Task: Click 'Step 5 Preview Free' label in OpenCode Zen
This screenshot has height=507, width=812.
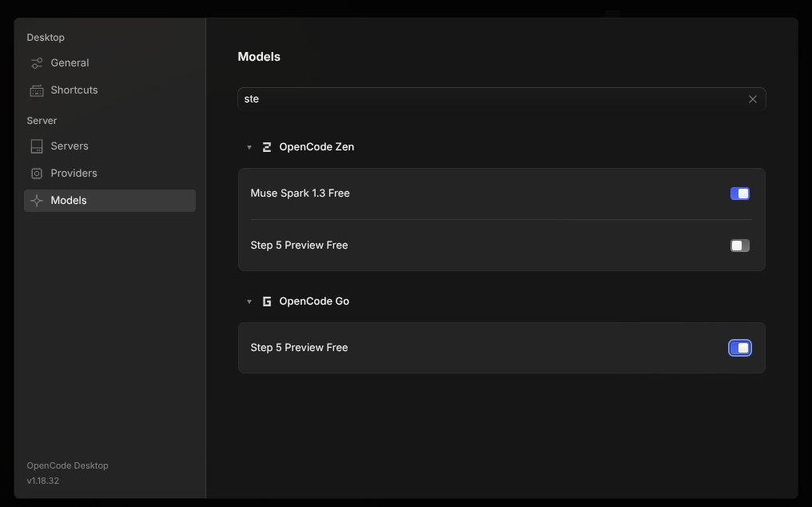Action: 299,246
